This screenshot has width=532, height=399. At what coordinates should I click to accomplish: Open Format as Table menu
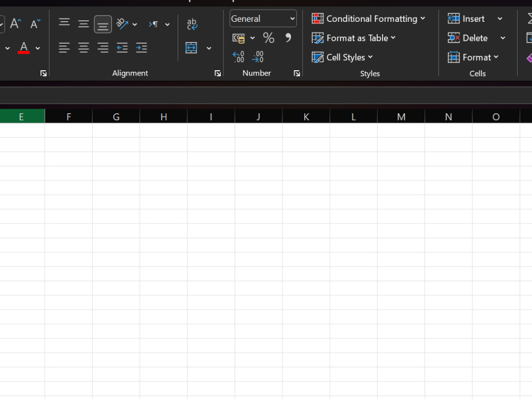354,38
